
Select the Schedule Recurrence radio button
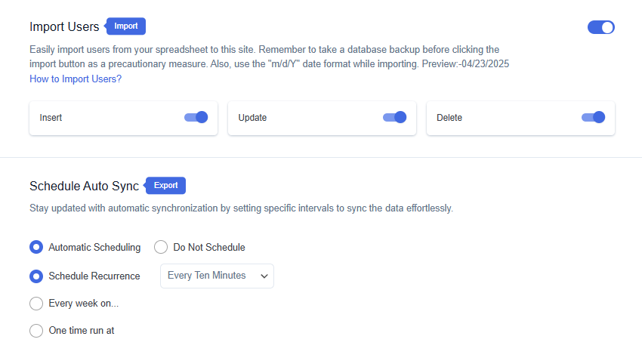(36, 276)
